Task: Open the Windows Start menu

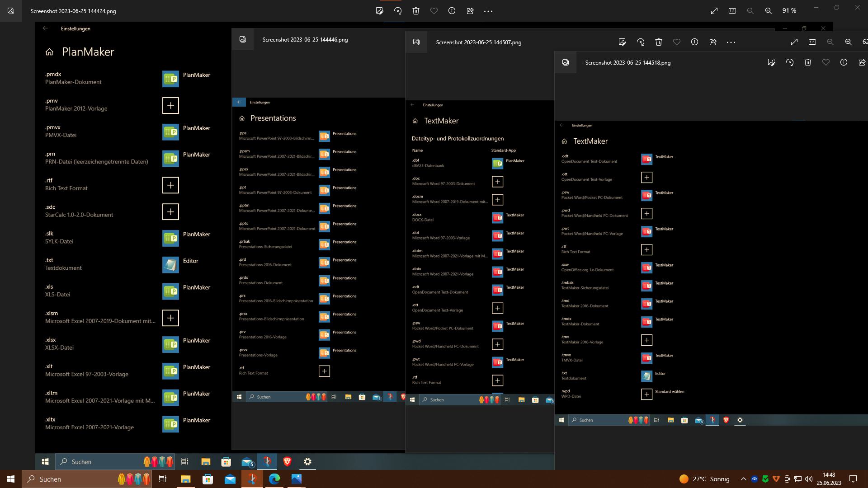Action: click(x=11, y=479)
